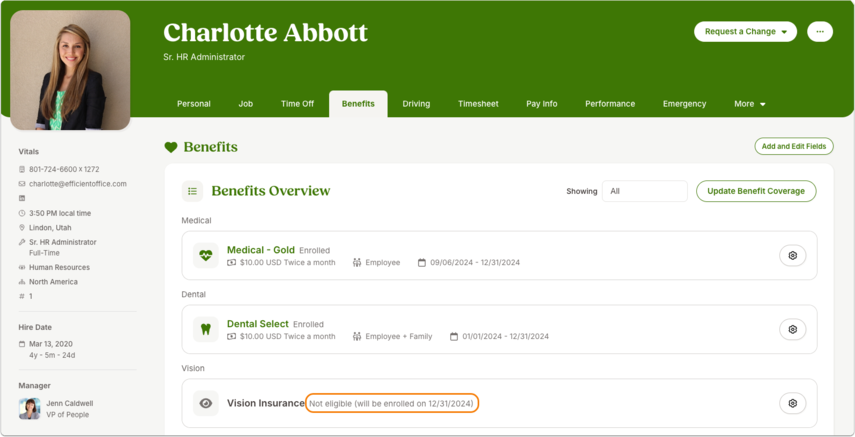Open settings gear for Medical - Gold plan

click(x=792, y=255)
